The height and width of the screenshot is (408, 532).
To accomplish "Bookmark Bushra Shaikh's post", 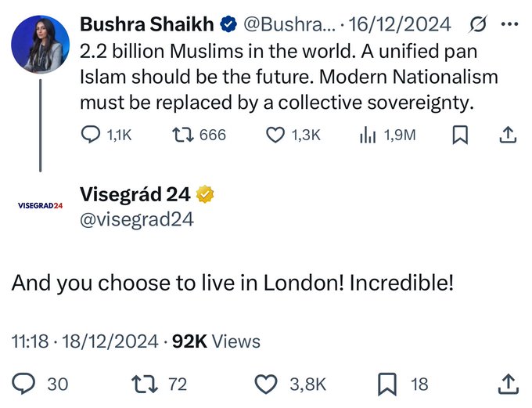I will (461, 135).
